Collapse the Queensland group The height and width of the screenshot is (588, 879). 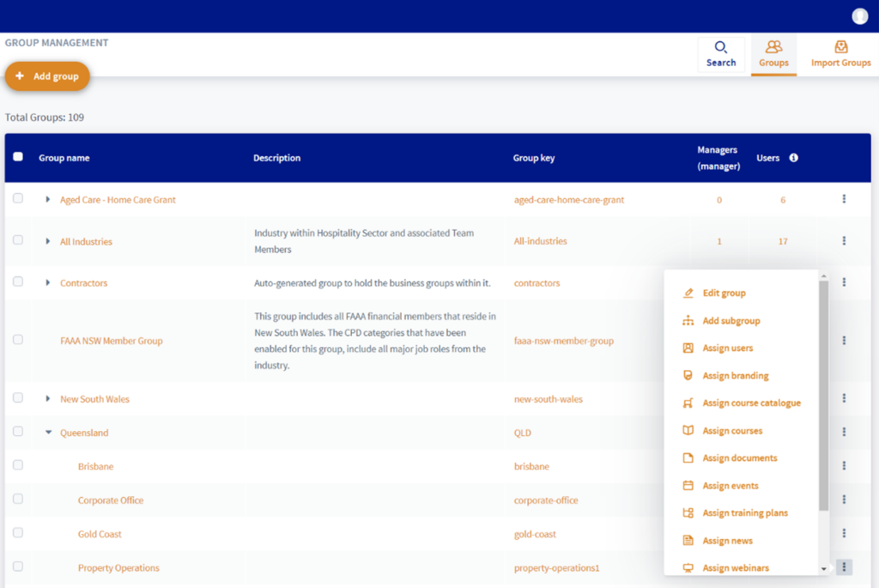48,433
